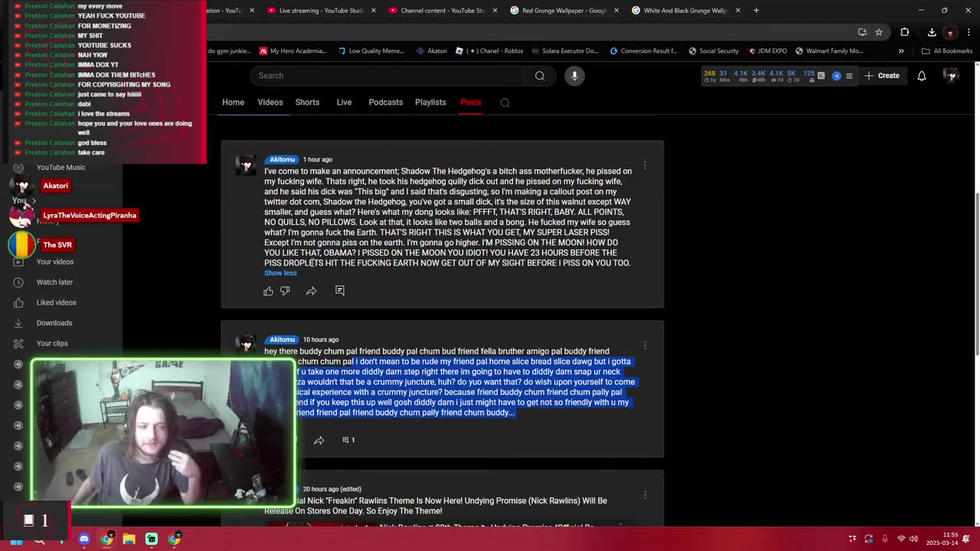980x551 pixels.
Task: Switch to White And Black Grunge Wallpaper tab
Action: [685, 11]
